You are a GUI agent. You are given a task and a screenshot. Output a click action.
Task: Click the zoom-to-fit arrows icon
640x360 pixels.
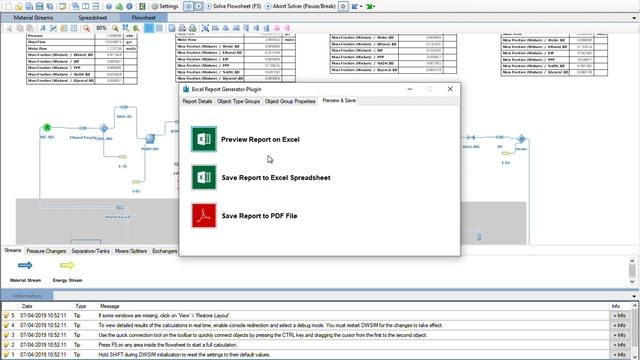[x=125, y=28]
